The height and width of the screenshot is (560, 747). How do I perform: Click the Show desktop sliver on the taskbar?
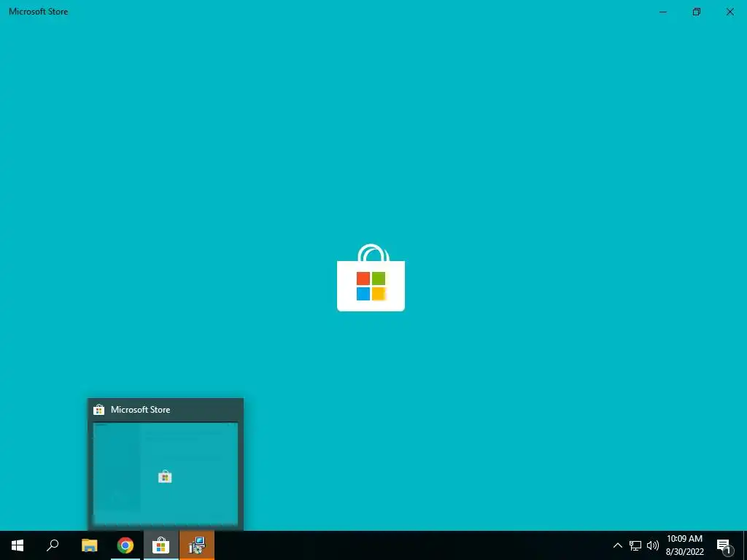745,545
